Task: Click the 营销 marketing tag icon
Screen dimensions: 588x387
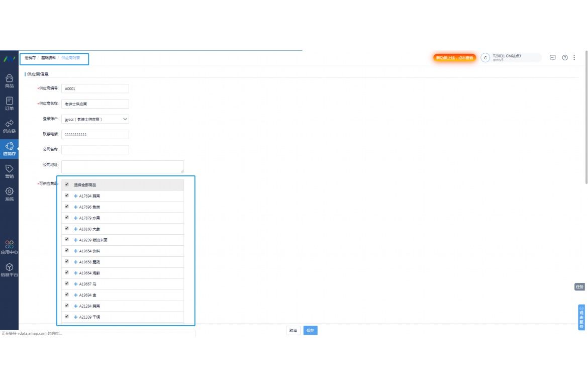Action: [9, 171]
